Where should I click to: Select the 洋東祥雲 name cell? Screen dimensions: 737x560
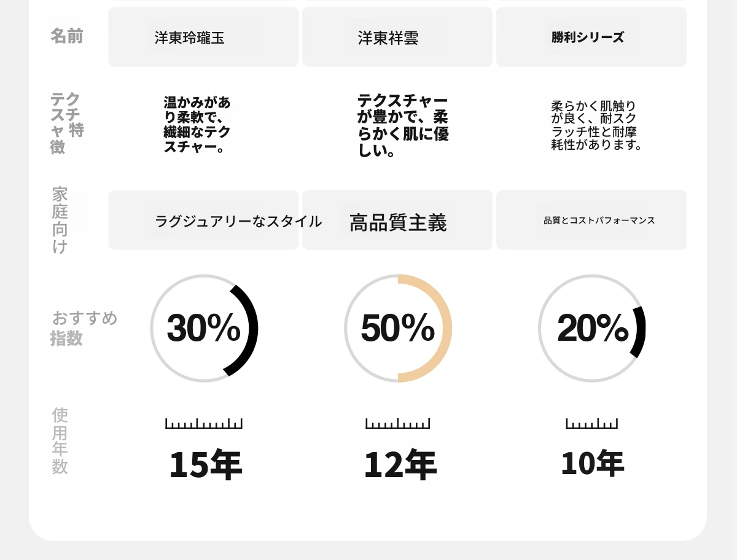(397, 37)
